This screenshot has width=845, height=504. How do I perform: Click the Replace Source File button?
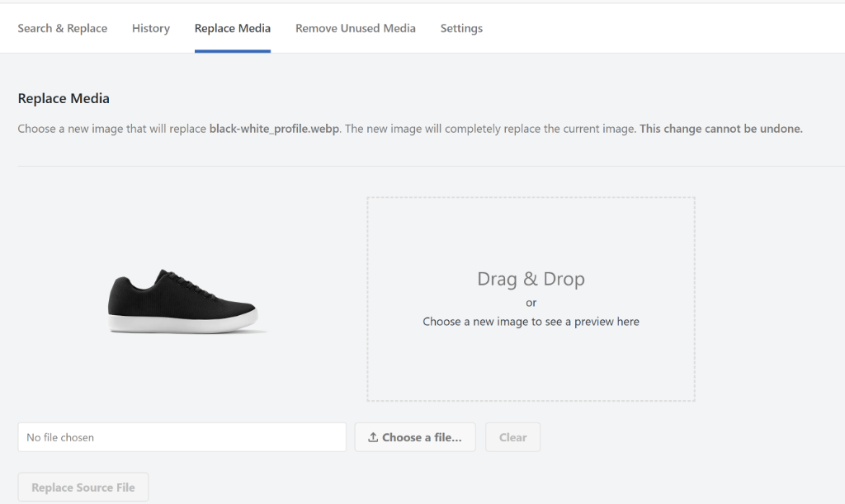coord(83,488)
